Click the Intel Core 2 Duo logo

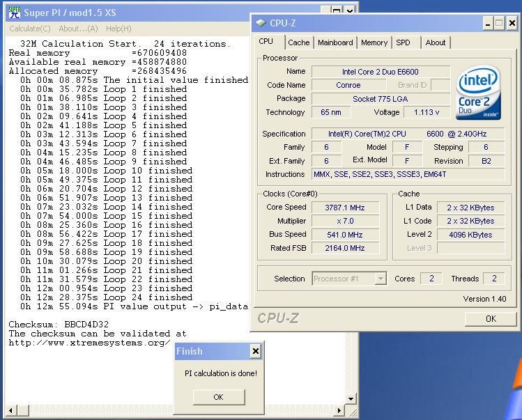pyautogui.click(x=478, y=92)
